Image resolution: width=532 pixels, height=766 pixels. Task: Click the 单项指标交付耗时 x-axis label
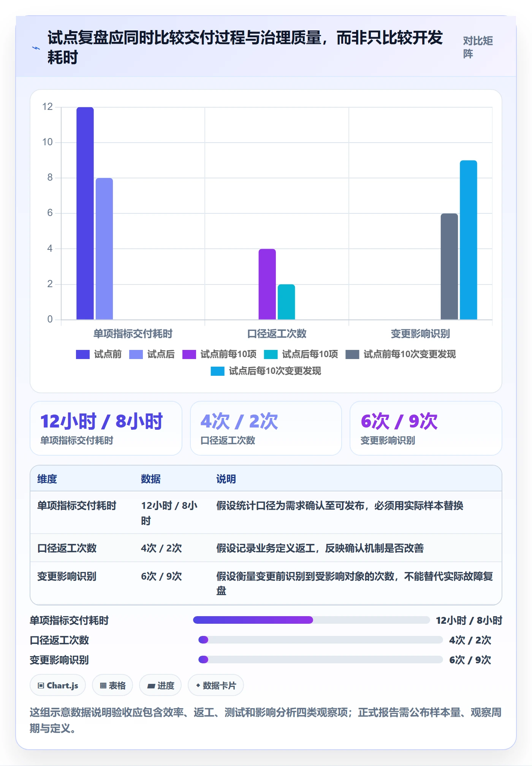coord(133,334)
